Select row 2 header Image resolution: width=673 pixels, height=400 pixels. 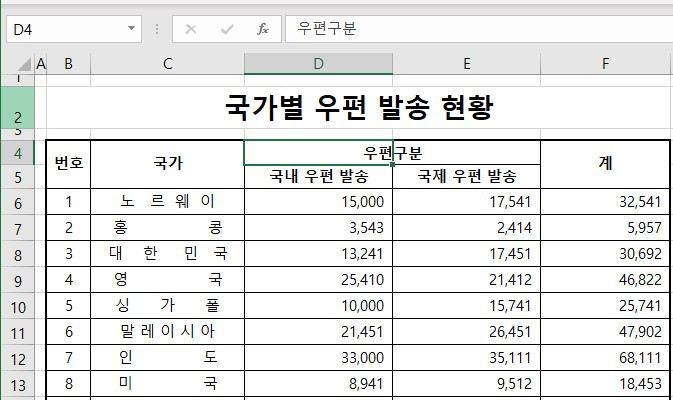[x=18, y=108]
